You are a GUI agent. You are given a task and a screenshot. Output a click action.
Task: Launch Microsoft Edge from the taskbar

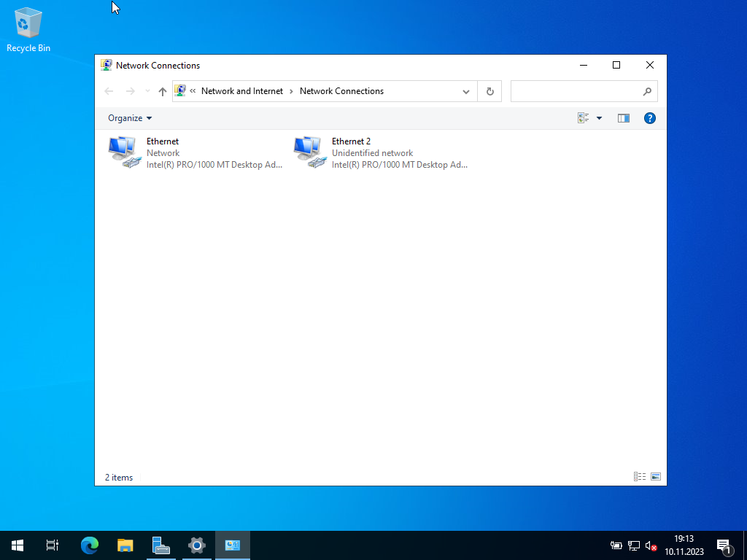(90, 545)
